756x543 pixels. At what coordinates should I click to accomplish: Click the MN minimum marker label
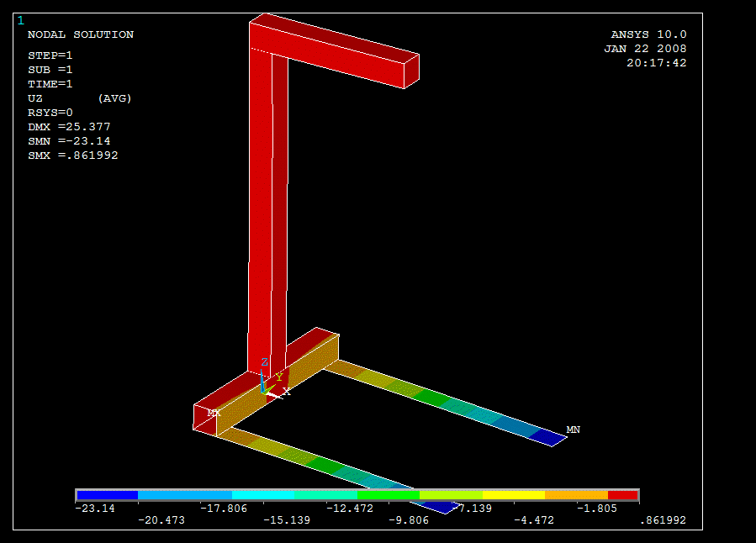574,430
